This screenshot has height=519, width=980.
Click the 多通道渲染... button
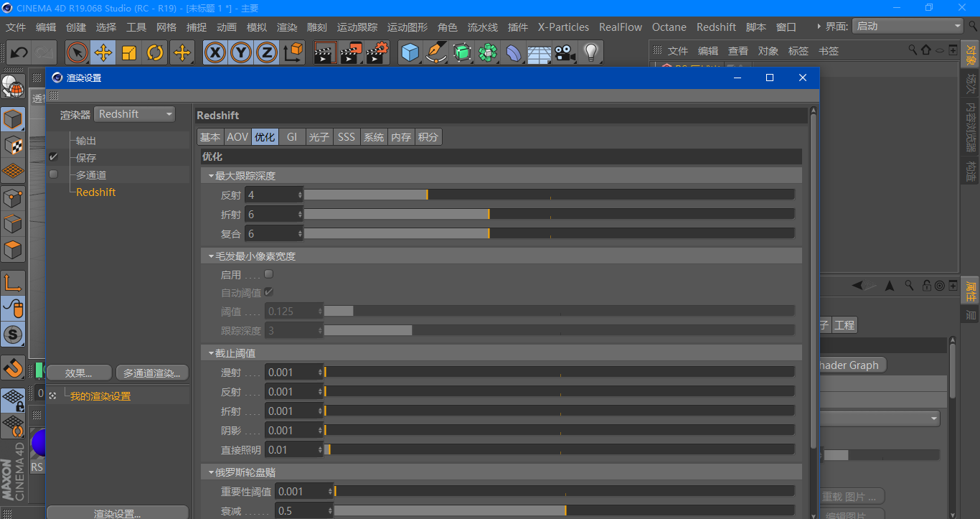[152, 373]
